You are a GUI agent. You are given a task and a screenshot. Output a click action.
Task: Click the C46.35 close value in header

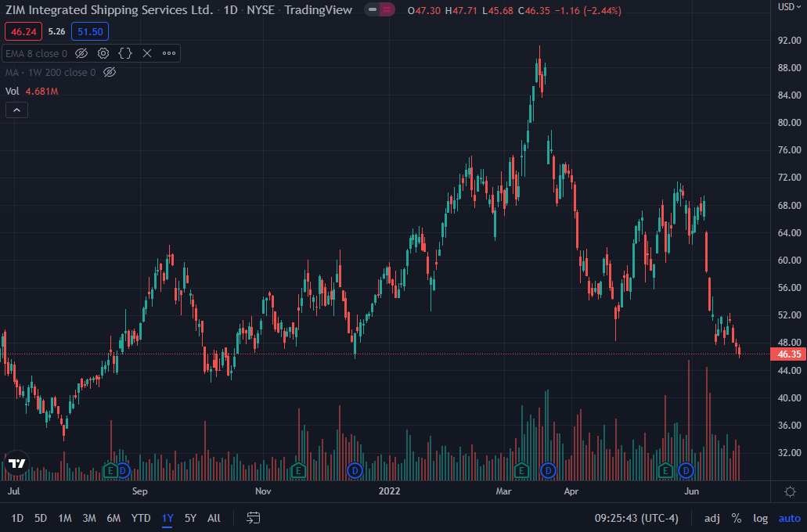tap(535, 10)
